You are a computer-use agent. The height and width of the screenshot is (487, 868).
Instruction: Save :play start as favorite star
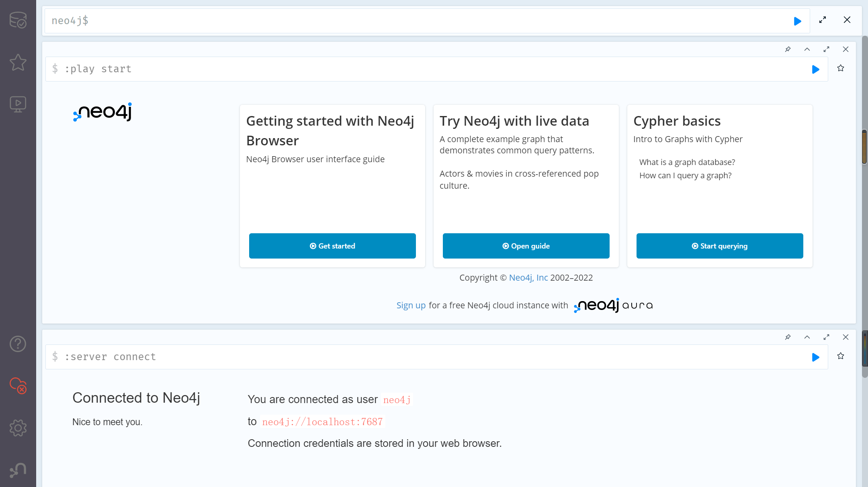(841, 68)
